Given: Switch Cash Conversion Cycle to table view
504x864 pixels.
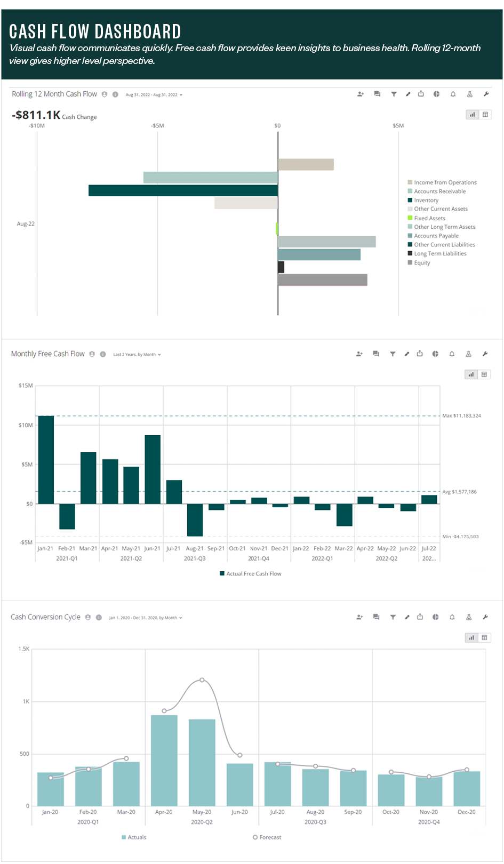Looking at the screenshot, I should 484,638.
